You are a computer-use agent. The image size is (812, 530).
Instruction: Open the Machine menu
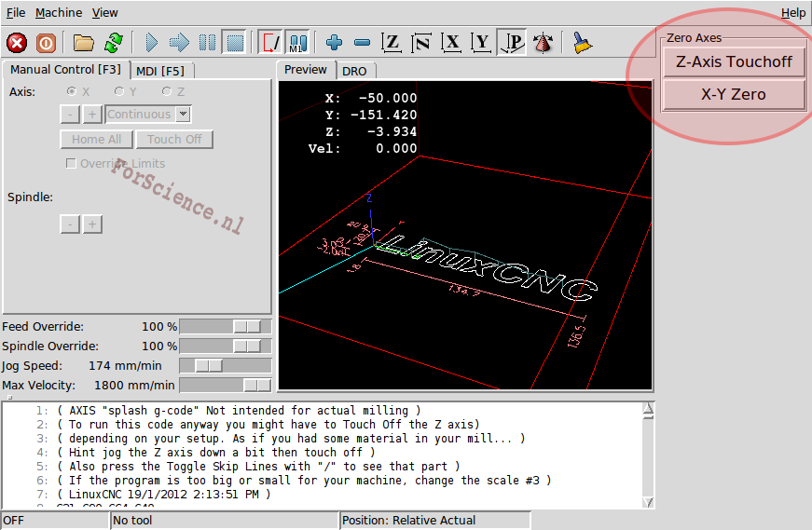pos(59,13)
